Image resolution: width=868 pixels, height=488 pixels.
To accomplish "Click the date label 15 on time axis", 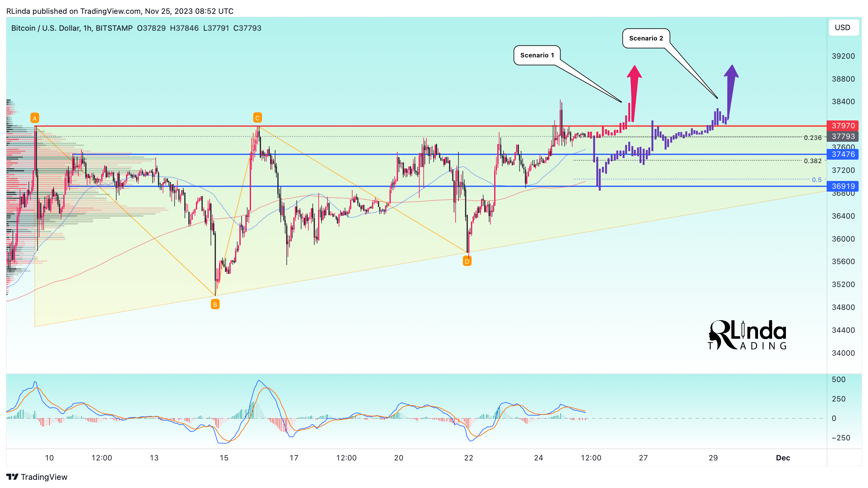I will click(224, 458).
